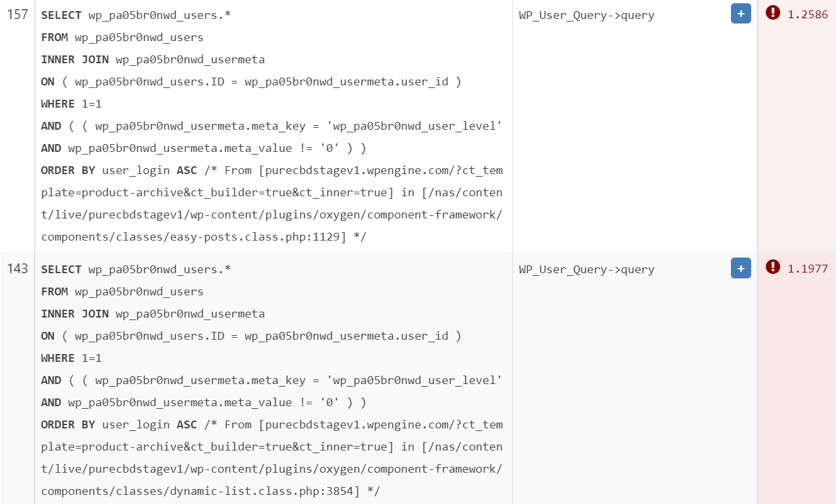Click the red exclamation next to the first duration
The width and height of the screenshot is (836, 504).
tap(774, 14)
